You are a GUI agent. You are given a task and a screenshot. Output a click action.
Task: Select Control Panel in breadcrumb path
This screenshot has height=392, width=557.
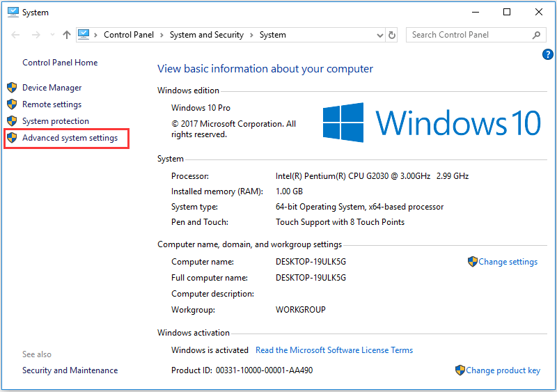[129, 35]
